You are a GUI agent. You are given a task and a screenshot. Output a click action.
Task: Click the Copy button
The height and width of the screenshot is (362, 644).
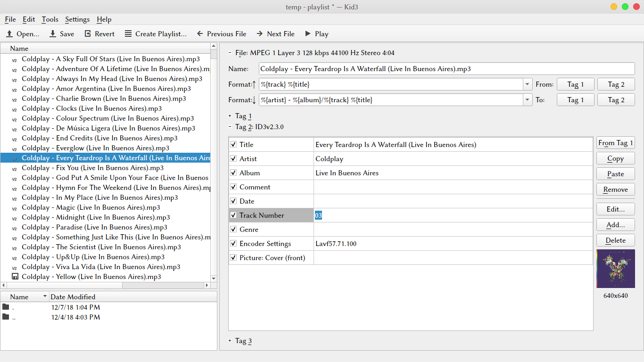[616, 158]
